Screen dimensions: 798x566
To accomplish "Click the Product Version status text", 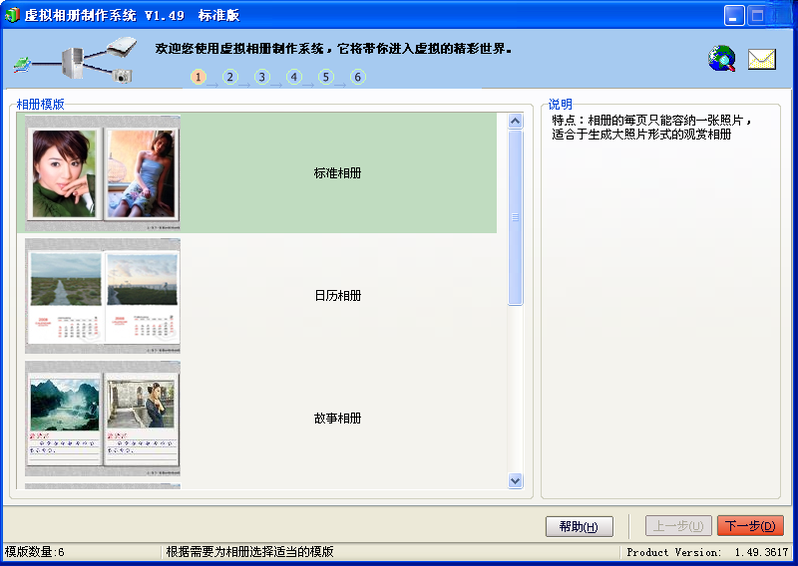I will tap(707, 552).
